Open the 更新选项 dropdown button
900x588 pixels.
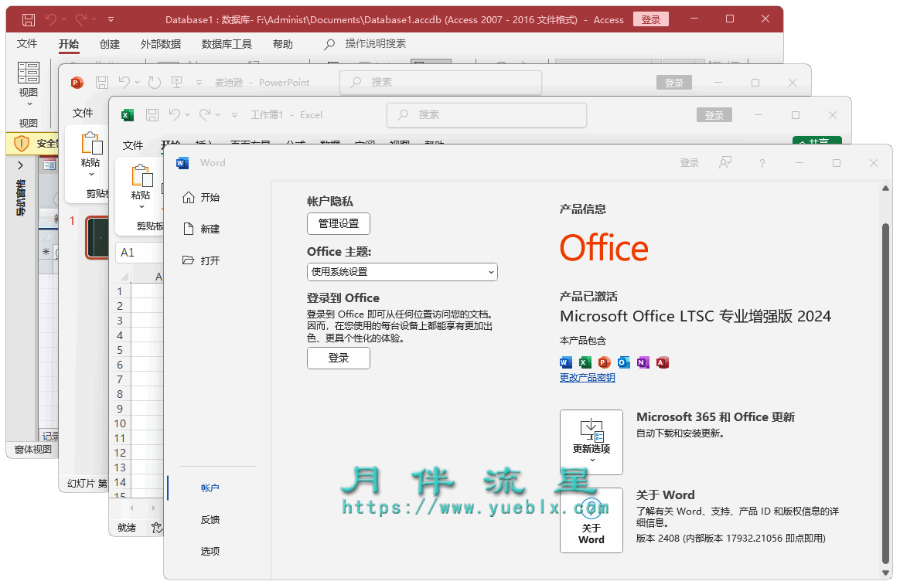coord(591,442)
